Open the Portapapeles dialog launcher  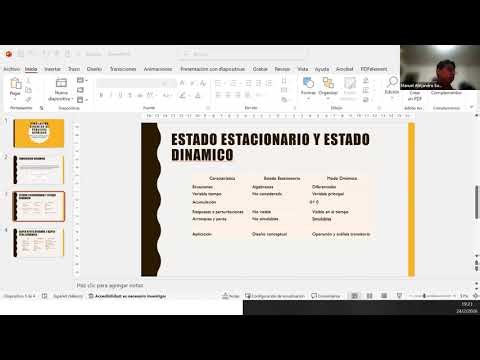[42, 108]
